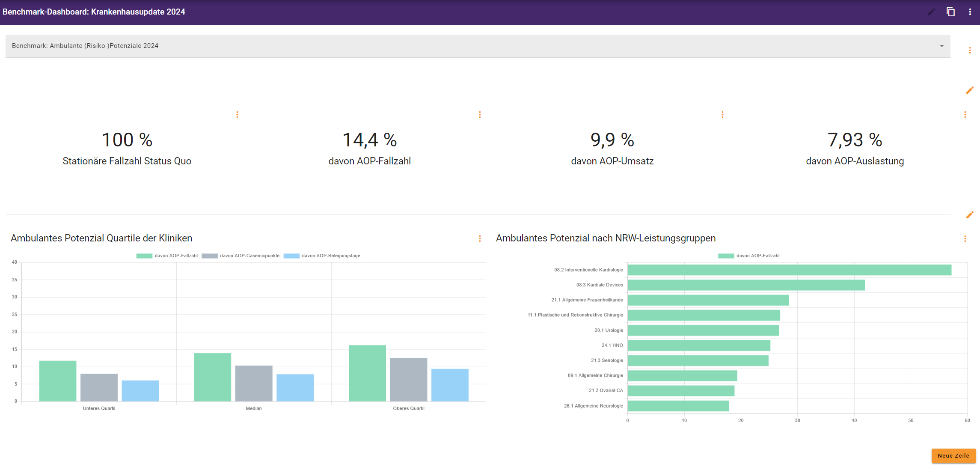Open options menu for AOP-Fallzahl tile
Image resolution: width=980 pixels, height=467 pixels.
tap(480, 114)
